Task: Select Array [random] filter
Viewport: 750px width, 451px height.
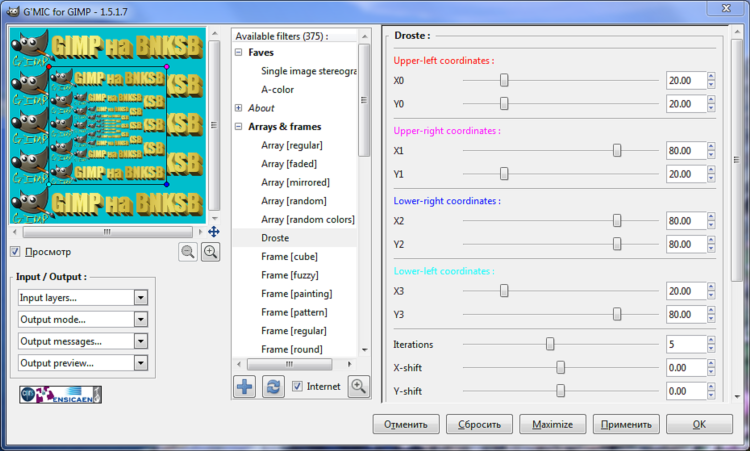Action: 294,201
